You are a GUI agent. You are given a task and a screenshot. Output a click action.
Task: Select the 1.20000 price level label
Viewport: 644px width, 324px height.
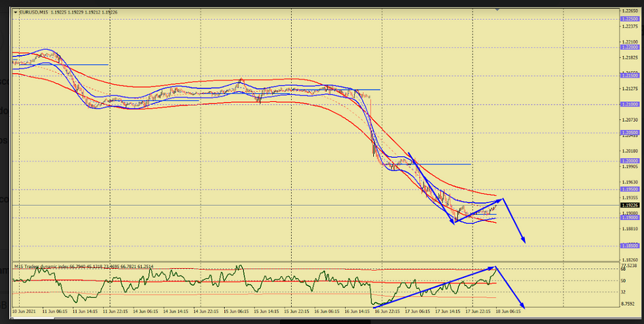pos(630,160)
